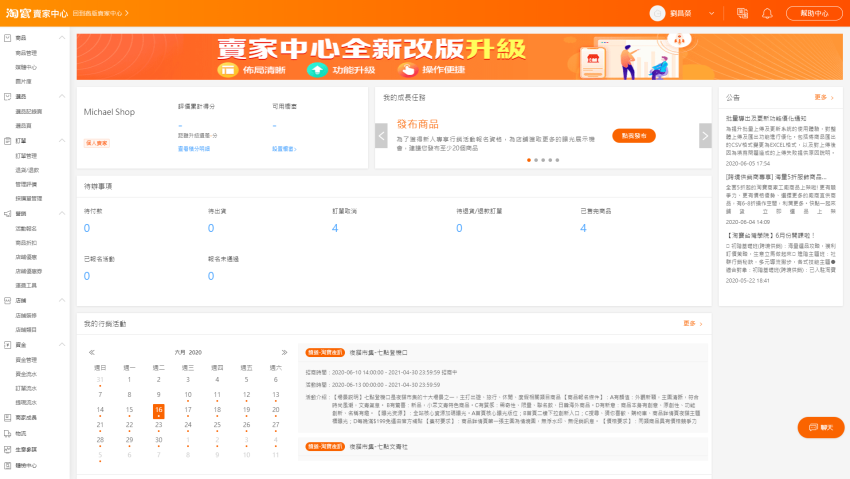Viewport: 850px width, 479px height.
Task: Click the user avatar in header
Action: click(x=657, y=14)
